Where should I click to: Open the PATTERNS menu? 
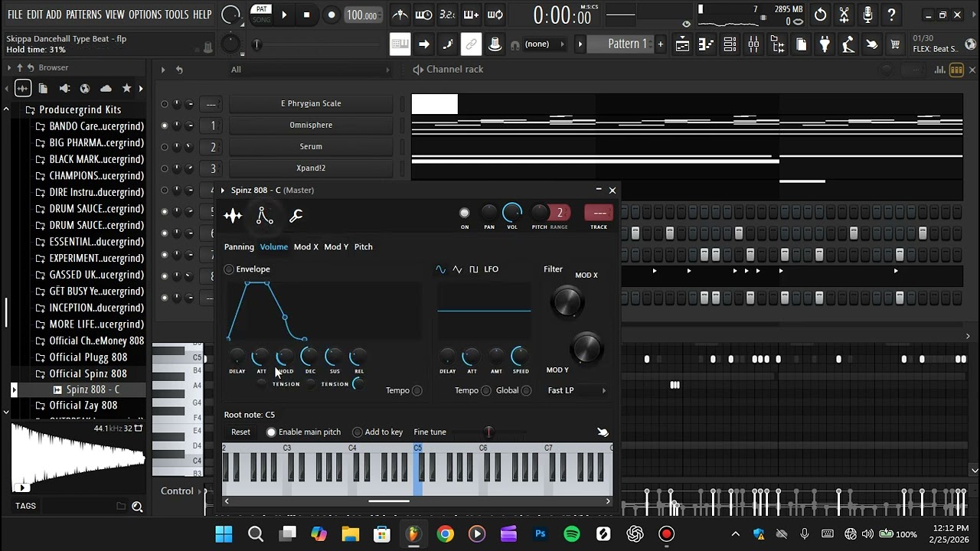click(83, 15)
